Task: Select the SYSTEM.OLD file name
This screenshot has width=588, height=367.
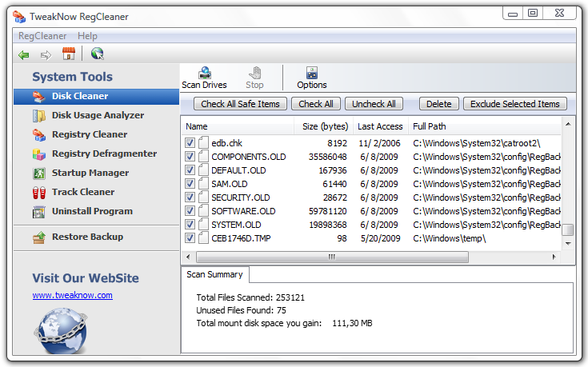Action: [236, 225]
